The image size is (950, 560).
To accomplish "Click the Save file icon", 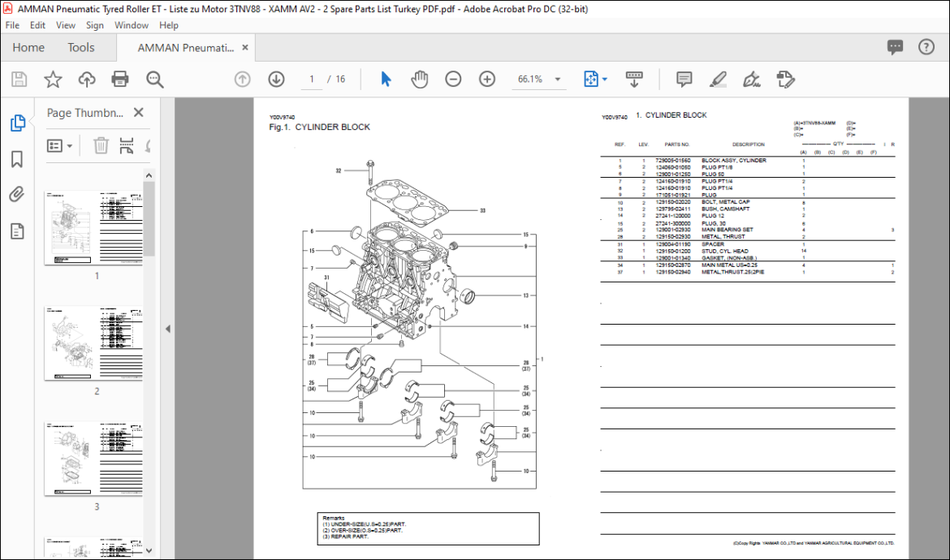I will 19,80.
